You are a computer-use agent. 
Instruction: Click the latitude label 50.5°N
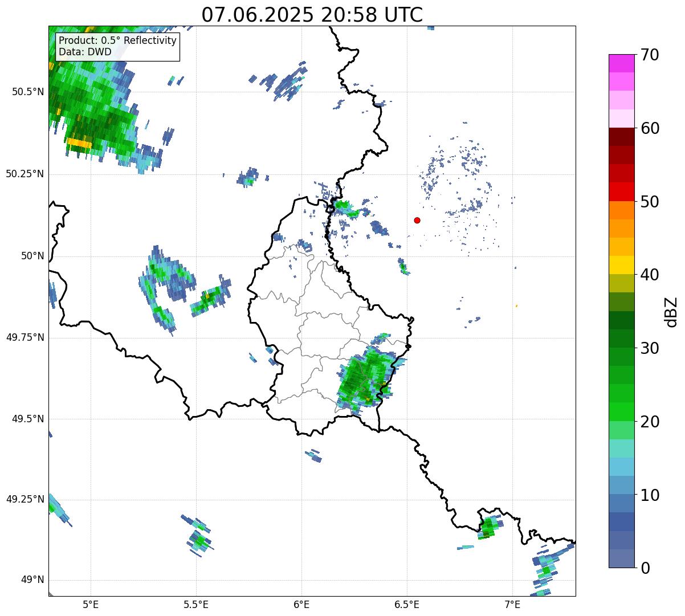(28, 92)
